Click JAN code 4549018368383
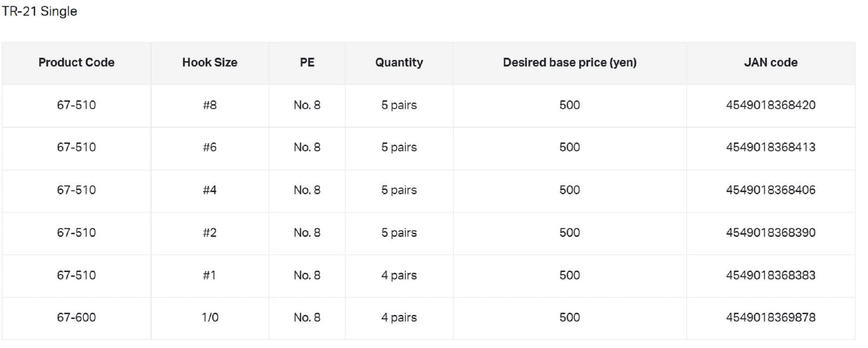This screenshot has width=868, height=348. coord(770,275)
